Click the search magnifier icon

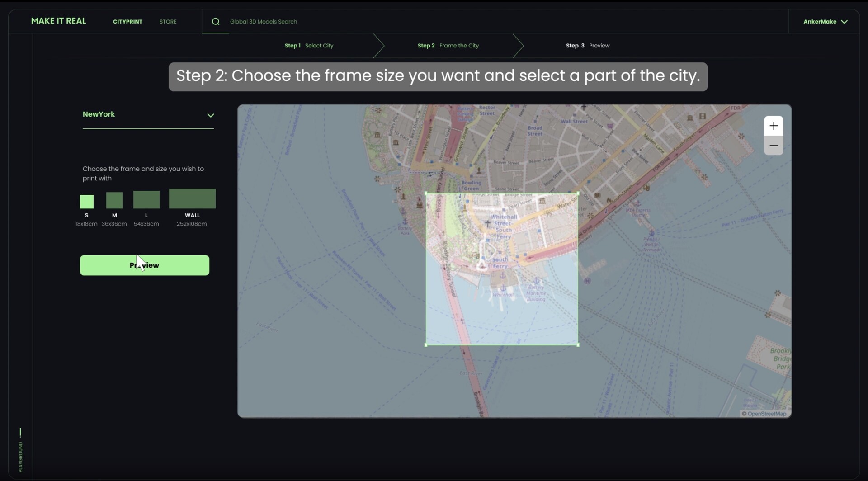(216, 22)
